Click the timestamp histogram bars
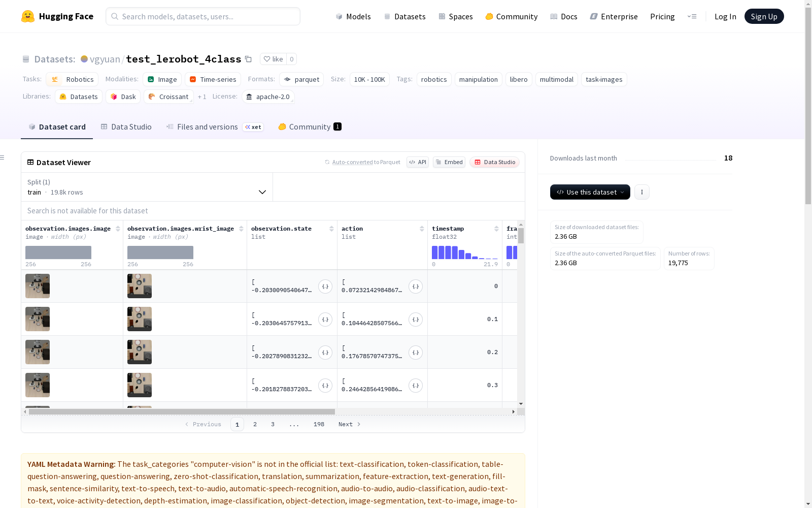Image resolution: width=812 pixels, height=508 pixels. pos(464,252)
